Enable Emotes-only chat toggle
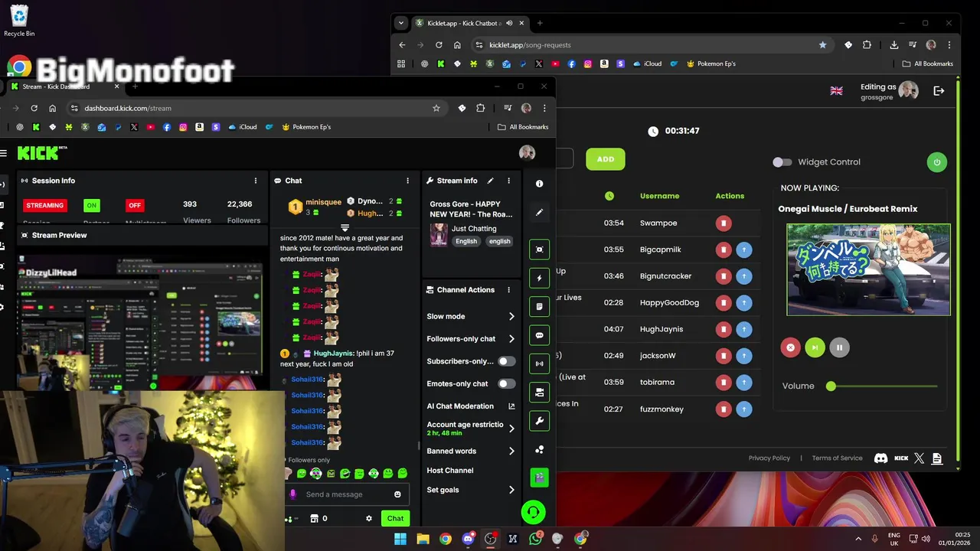Image resolution: width=980 pixels, height=551 pixels. (506, 383)
